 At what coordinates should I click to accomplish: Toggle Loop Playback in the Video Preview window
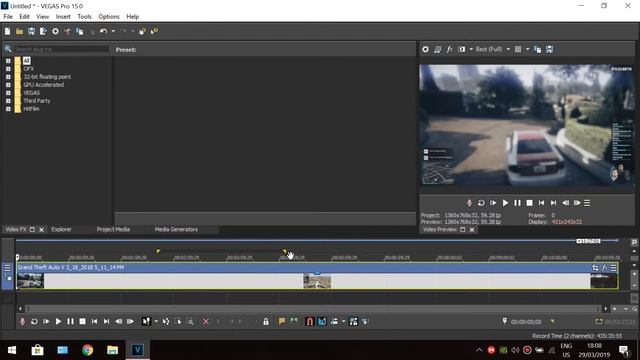[481, 203]
